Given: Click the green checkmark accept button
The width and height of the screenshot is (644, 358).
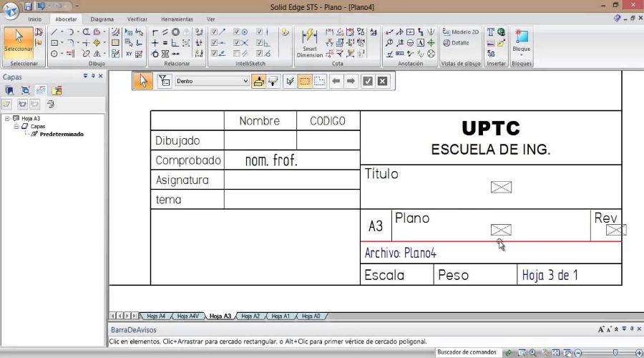Looking at the screenshot, I should [367, 81].
